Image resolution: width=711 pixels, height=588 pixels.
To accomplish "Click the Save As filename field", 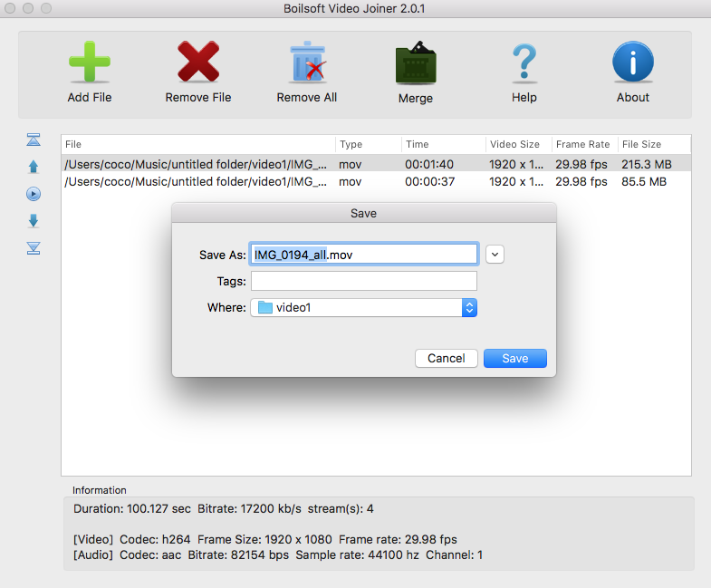I will (364, 255).
